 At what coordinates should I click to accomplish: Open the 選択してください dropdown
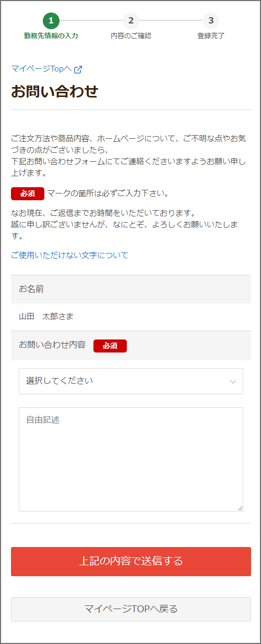tap(131, 381)
